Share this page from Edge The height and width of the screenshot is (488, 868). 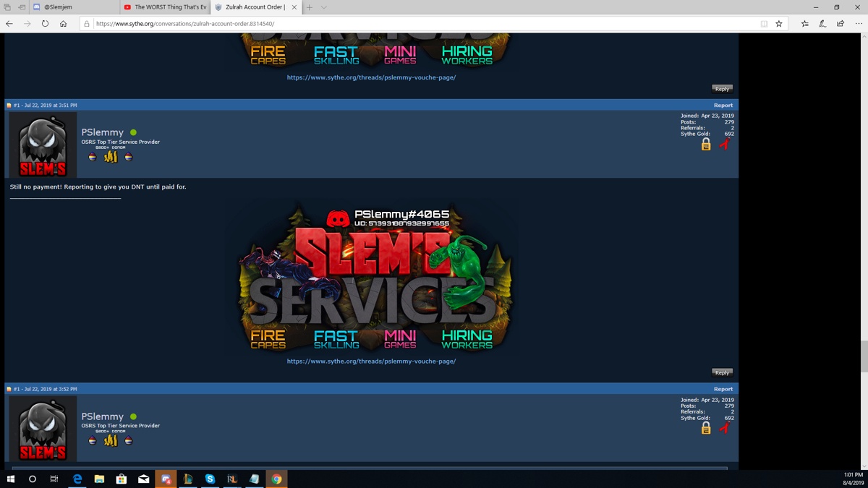click(x=841, y=24)
